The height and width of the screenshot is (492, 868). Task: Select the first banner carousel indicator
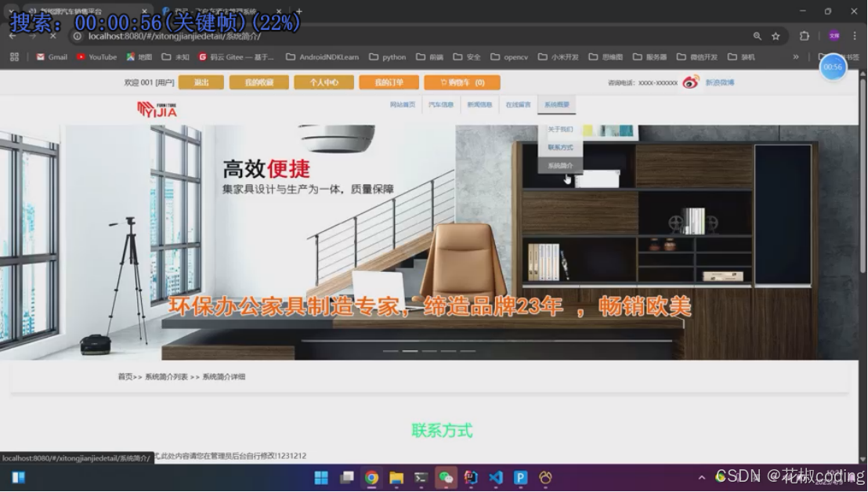(391, 351)
